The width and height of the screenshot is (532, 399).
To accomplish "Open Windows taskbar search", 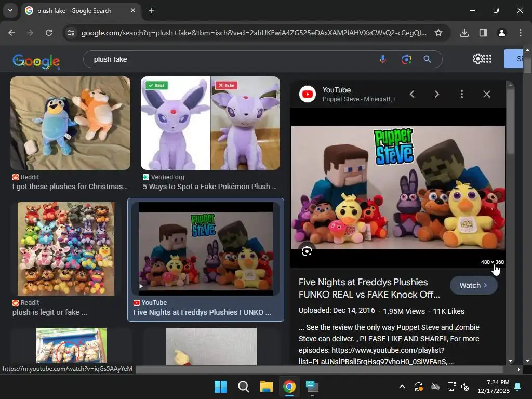I will click(x=243, y=387).
